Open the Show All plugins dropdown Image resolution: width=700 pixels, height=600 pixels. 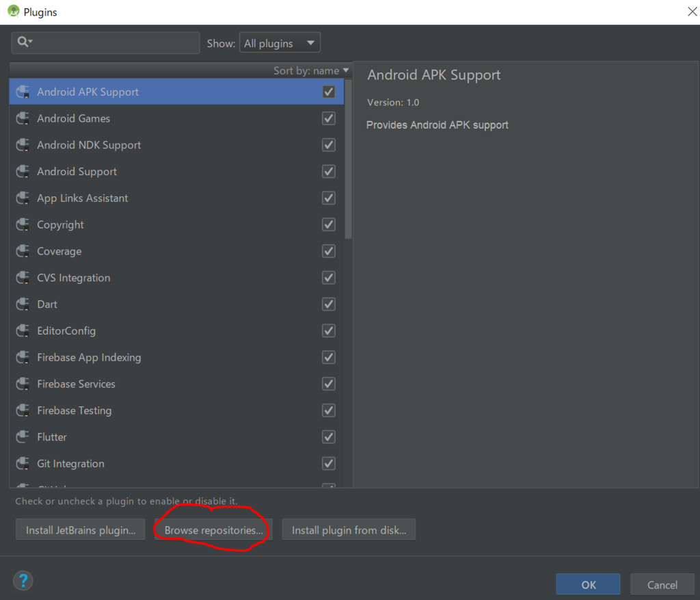tap(280, 43)
